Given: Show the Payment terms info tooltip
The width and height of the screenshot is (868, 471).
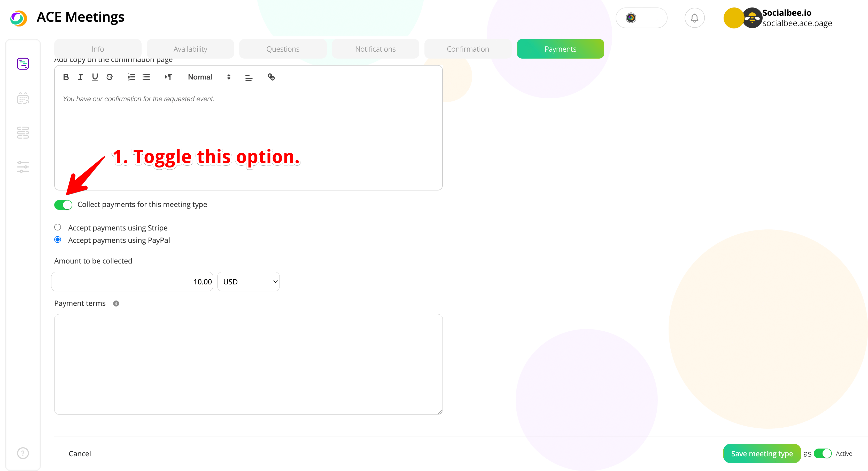Looking at the screenshot, I should pos(116,303).
